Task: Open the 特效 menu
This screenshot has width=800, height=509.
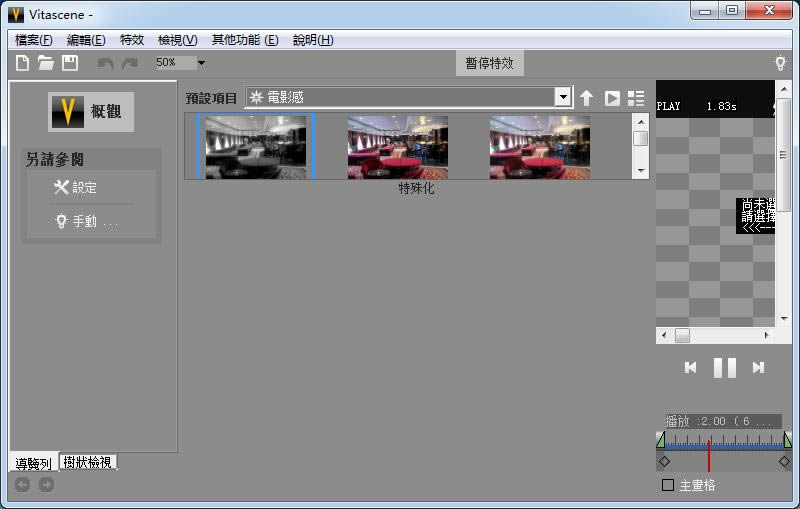Action: click(x=132, y=40)
